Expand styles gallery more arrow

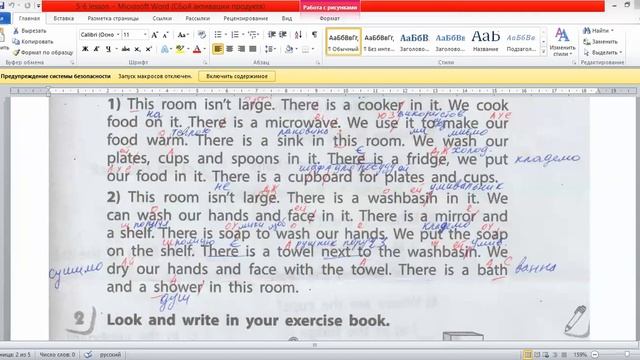pos(544,52)
